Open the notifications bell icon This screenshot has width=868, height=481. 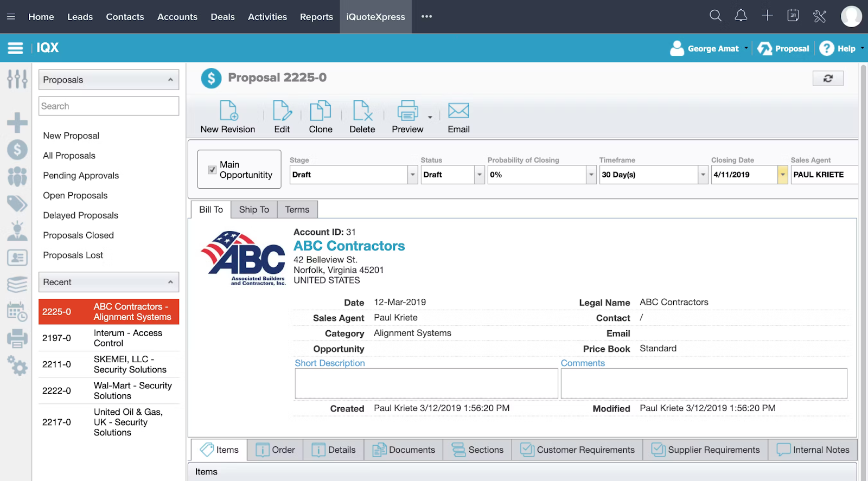coord(741,16)
